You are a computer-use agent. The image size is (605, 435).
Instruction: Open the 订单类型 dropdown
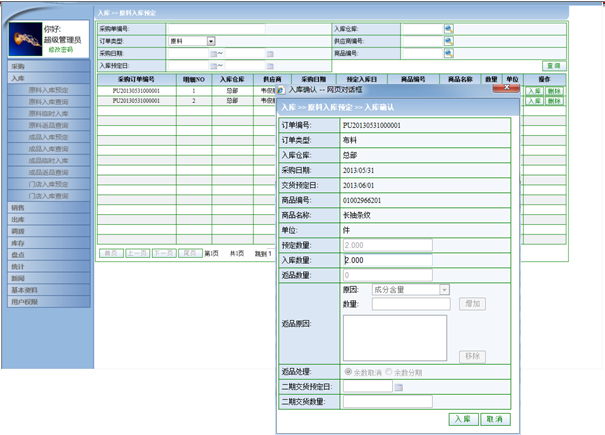211,41
